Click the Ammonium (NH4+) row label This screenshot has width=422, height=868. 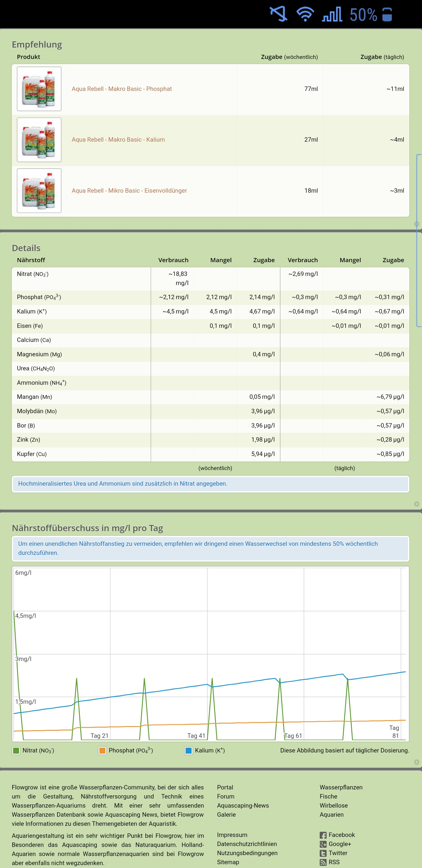pos(41,383)
